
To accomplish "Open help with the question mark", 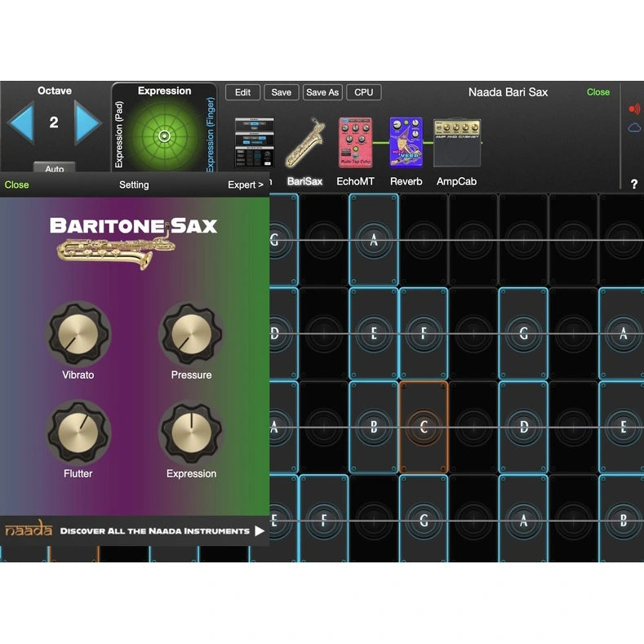I will [x=634, y=184].
